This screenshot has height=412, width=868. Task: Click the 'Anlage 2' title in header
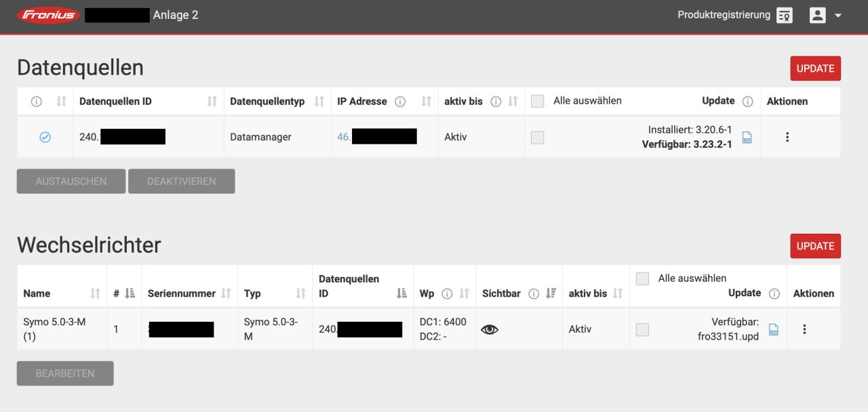176,15
